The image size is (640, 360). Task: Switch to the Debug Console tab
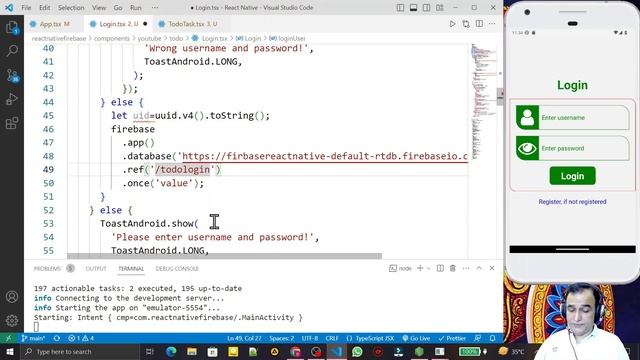point(177,269)
